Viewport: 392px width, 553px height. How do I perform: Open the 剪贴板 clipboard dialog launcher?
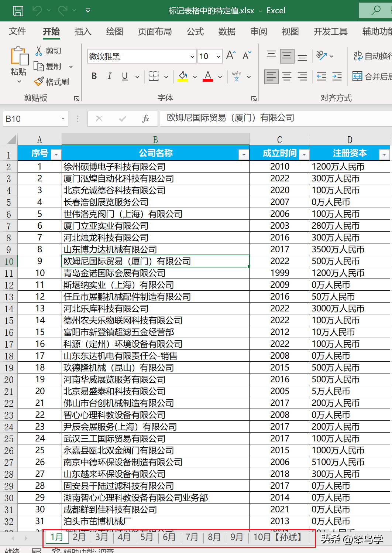click(77, 99)
